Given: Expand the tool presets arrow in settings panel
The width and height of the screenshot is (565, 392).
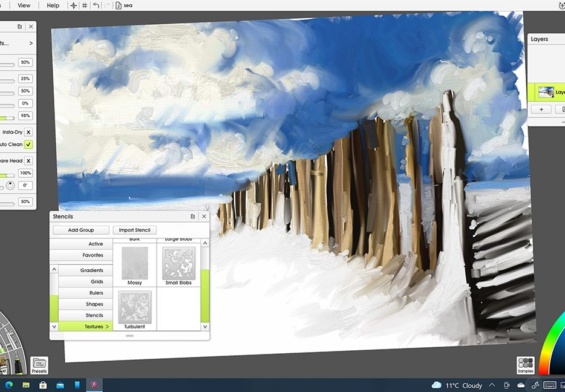Looking at the screenshot, I should point(31,43).
